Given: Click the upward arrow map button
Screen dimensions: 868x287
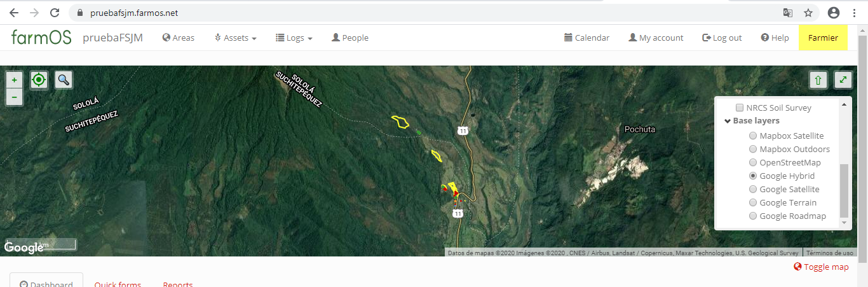Looking at the screenshot, I should [818, 80].
